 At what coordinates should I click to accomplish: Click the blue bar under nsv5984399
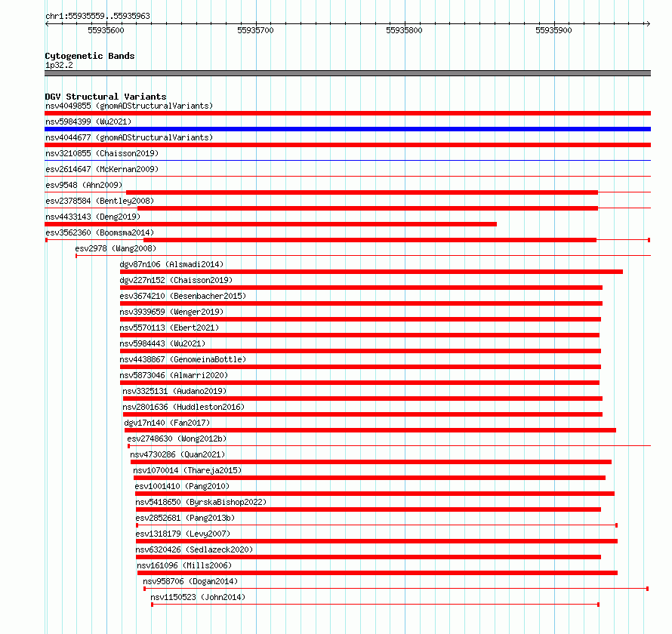click(347, 129)
